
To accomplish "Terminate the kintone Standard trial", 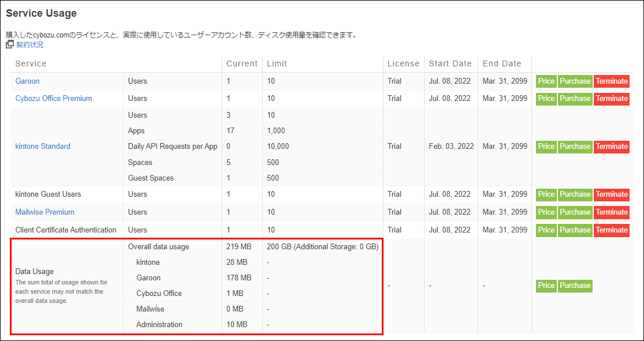I will coord(611,146).
